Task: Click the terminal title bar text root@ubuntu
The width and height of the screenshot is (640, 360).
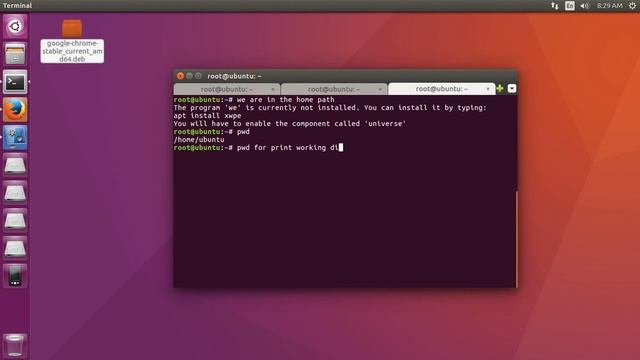Action: pyautogui.click(x=234, y=76)
